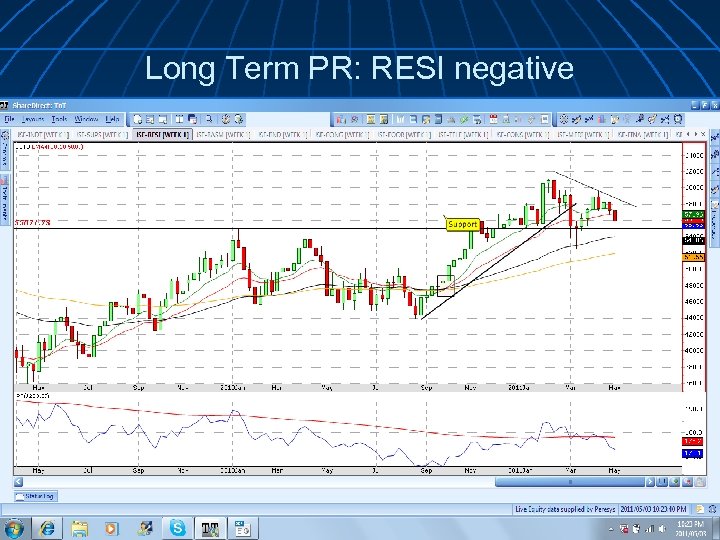The width and height of the screenshot is (720, 540).
Task: Switch to the JSE-RESI weekly chart tab
Action: coord(163,135)
